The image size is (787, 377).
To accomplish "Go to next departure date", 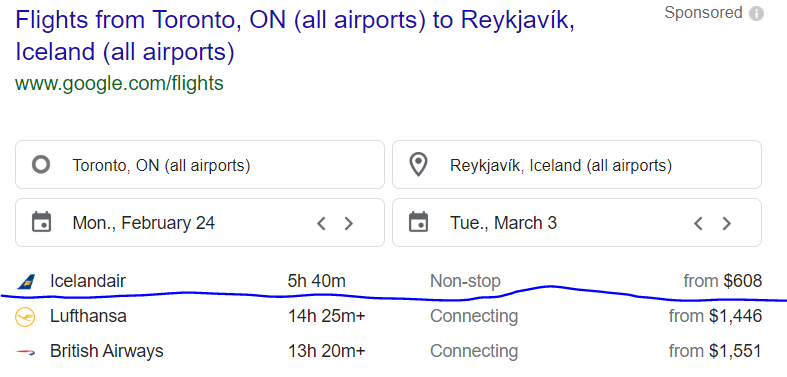I will (x=348, y=223).
